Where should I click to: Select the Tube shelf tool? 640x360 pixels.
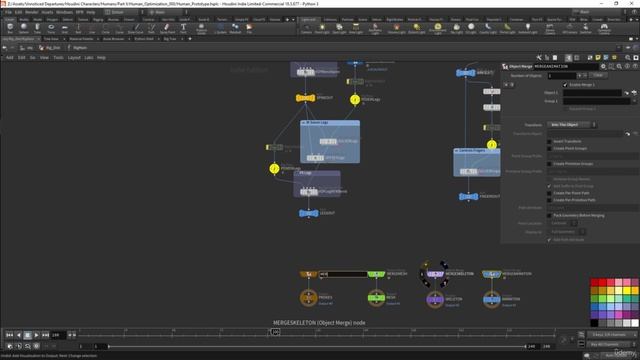[37, 28]
